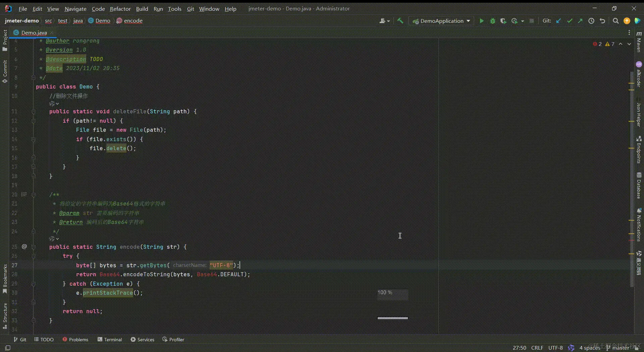Jump to next highlighted error arrow
Screen dimensions: 644x352
click(629, 44)
